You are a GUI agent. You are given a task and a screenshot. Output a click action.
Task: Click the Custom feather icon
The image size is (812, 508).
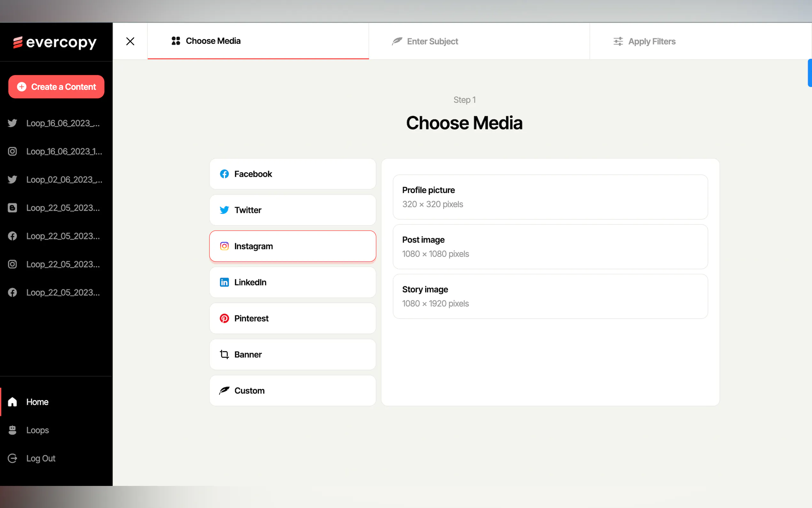224,390
